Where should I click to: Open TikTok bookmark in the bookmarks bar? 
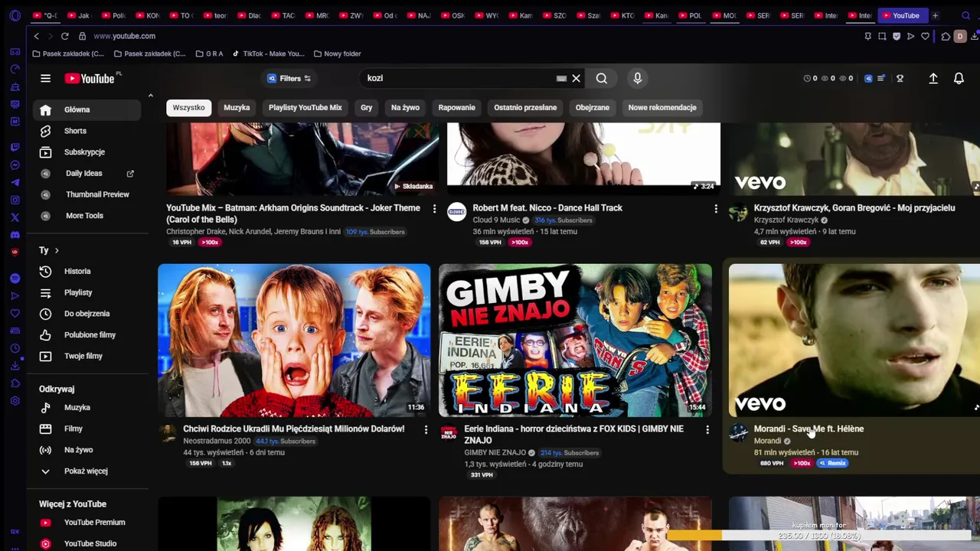coord(268,54)
